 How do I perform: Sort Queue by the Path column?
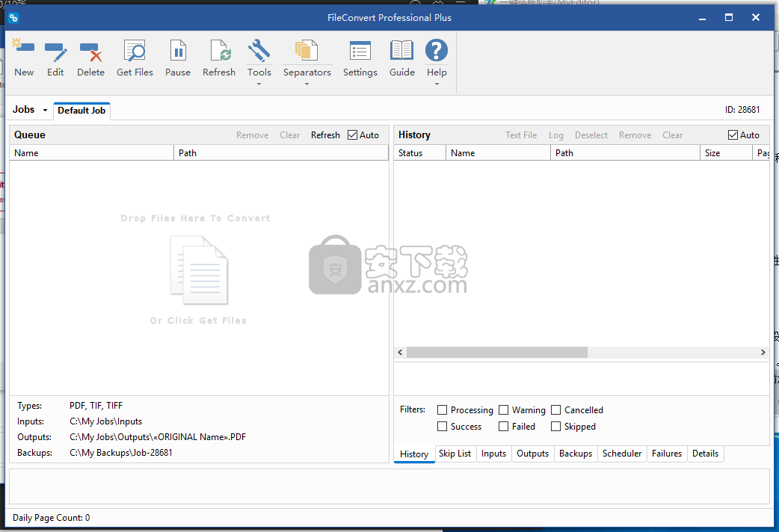click(280, 153)
